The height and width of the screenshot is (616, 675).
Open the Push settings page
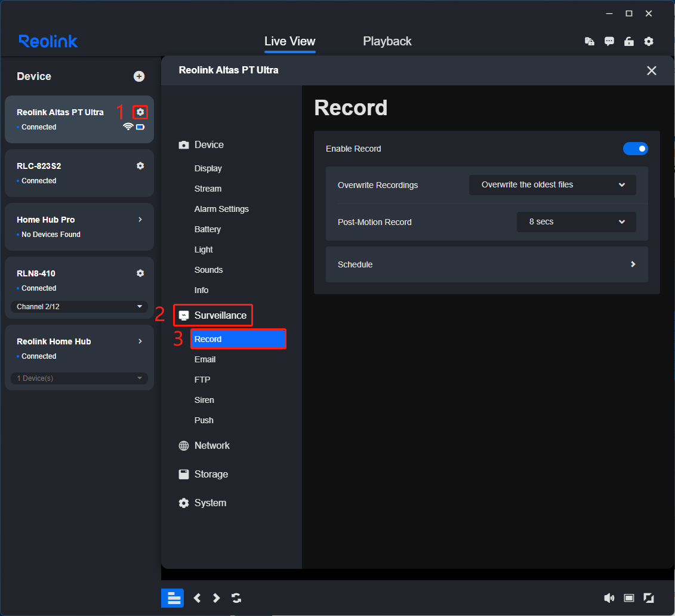pyautogui.click(x=204, y=420)
